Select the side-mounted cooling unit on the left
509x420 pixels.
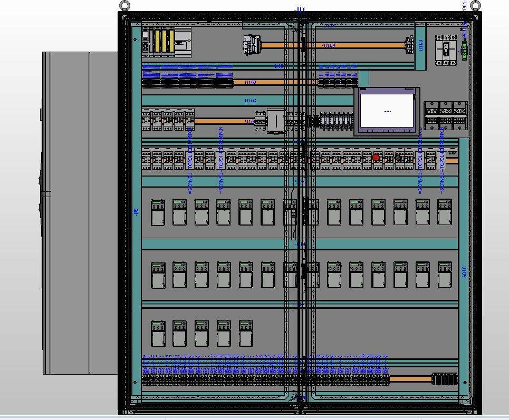[79, 213]
